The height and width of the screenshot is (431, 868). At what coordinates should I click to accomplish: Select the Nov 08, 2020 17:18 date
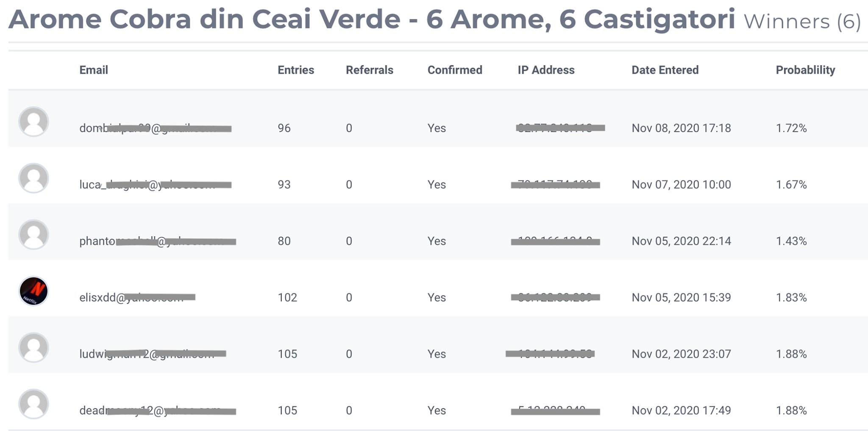coord(681,128)
